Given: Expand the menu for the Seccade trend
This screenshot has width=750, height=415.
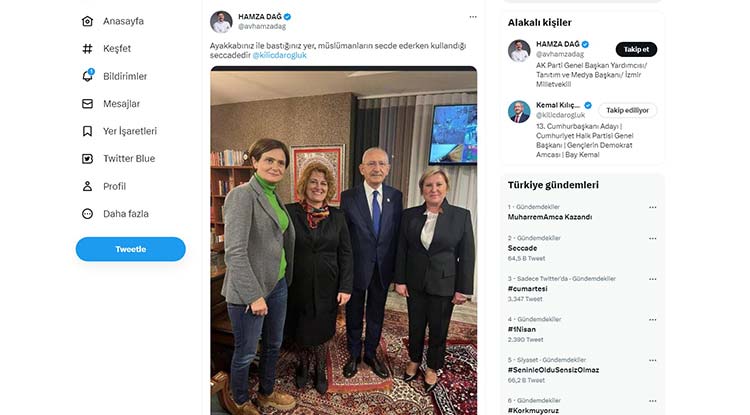Looking at the screenshot, I should coord(652,238).
